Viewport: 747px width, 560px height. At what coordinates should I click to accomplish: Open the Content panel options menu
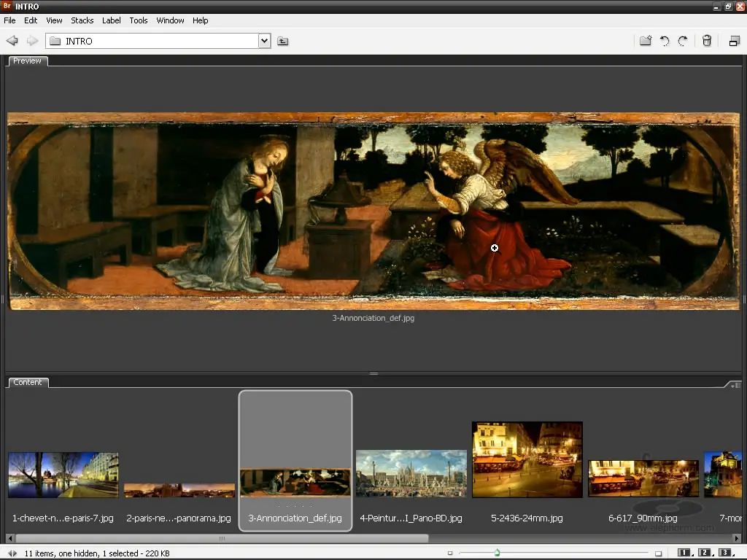[735, 385]
